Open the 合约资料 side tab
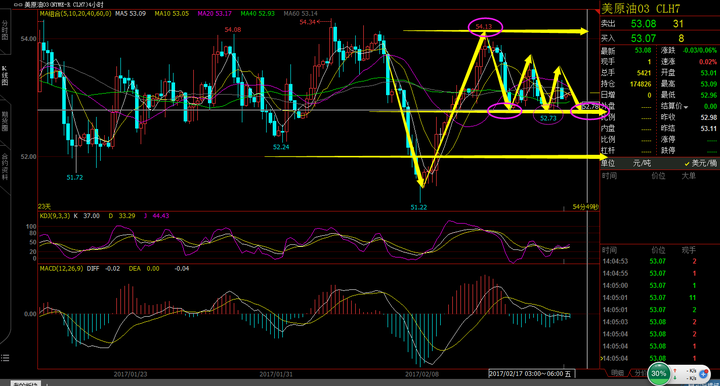The image size is (720, 386). (x=5, y=167)
